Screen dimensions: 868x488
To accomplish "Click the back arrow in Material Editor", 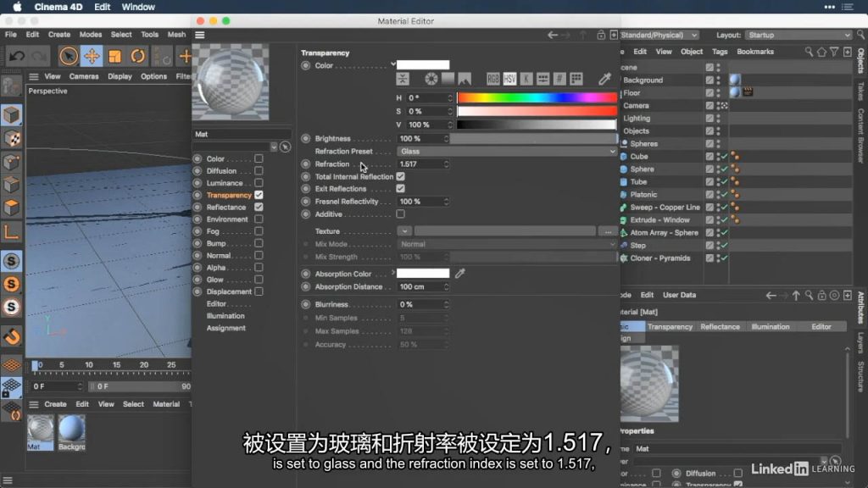I will click(x=552, y=35).
